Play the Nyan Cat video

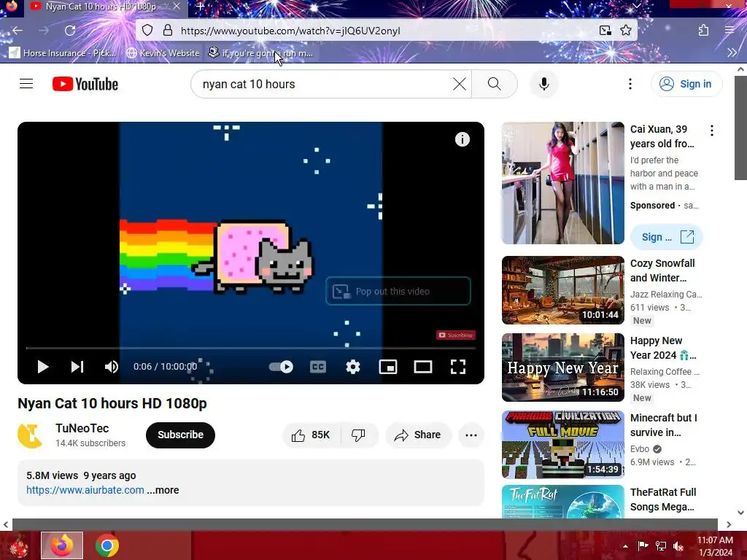click(43, 367)
